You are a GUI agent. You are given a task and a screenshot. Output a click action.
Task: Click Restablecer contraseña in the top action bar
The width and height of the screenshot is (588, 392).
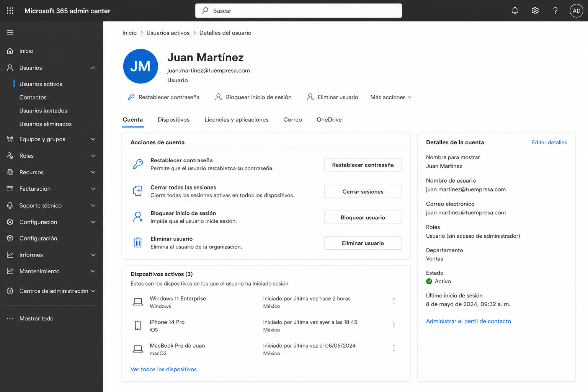tap(164, 97)
